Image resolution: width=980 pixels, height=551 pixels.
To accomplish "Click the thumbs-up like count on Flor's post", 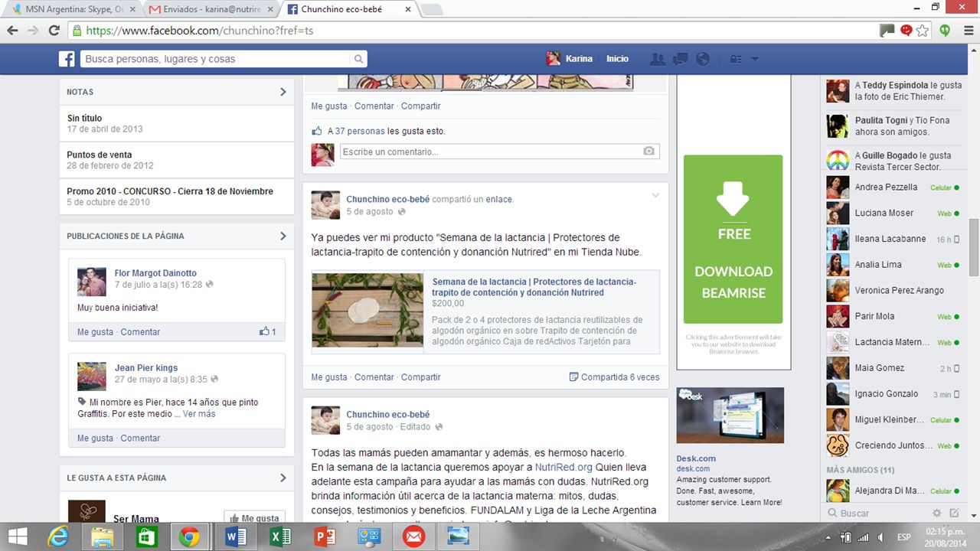I will click(x=268, y=331).
